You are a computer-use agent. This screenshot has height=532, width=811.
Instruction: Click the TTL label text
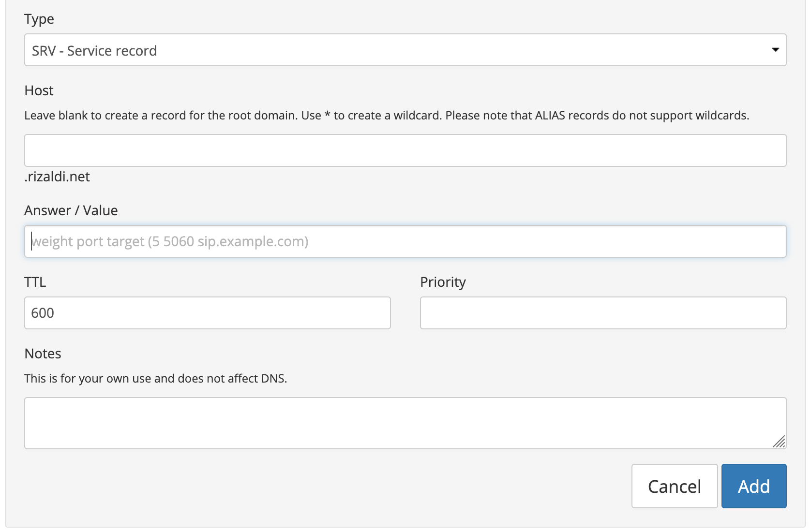click(35, 282)
